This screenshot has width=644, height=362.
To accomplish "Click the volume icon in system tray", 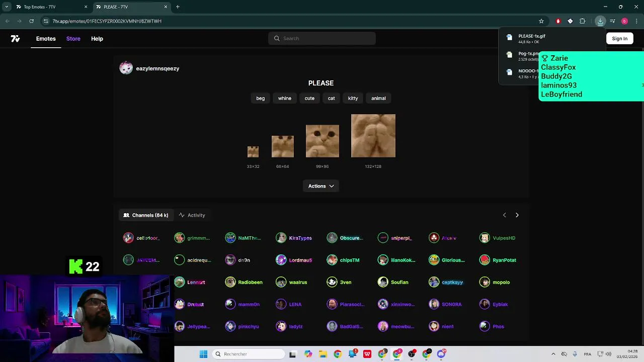I will pos(608,354).
